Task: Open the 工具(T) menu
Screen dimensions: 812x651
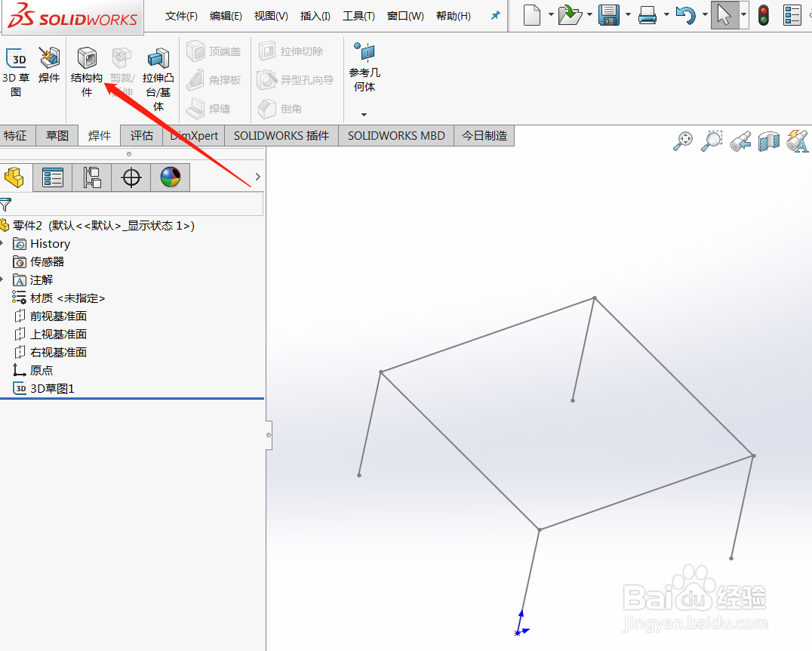Action: (359, 16)
